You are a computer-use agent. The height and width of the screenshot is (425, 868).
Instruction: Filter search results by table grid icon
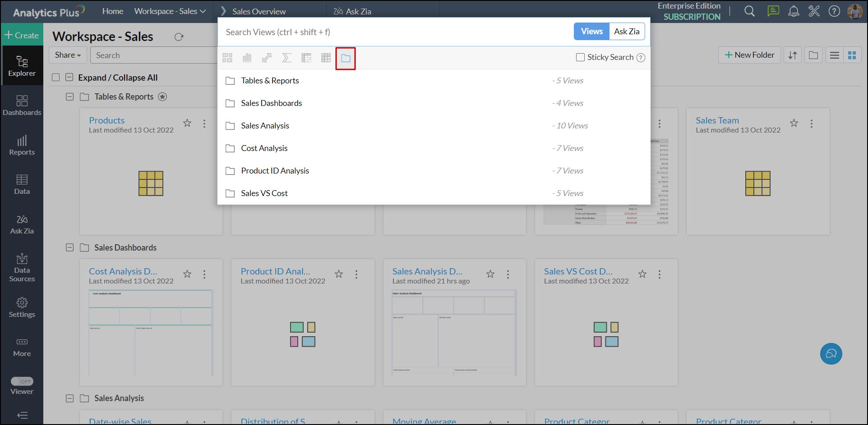click(x=326, y=58)
